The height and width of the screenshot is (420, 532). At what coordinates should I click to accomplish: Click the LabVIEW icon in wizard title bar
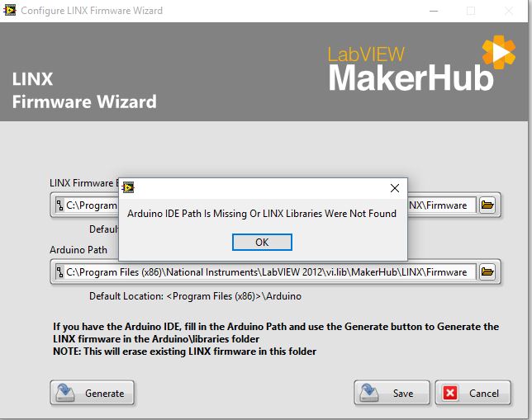pyautogui.click(x=10, y=10)
